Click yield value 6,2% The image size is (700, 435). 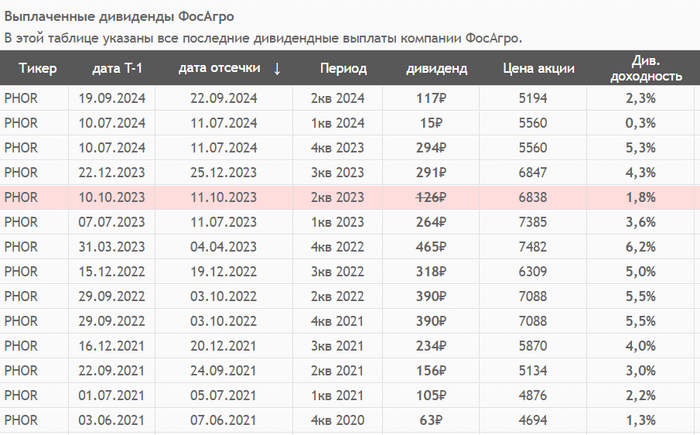641,247
